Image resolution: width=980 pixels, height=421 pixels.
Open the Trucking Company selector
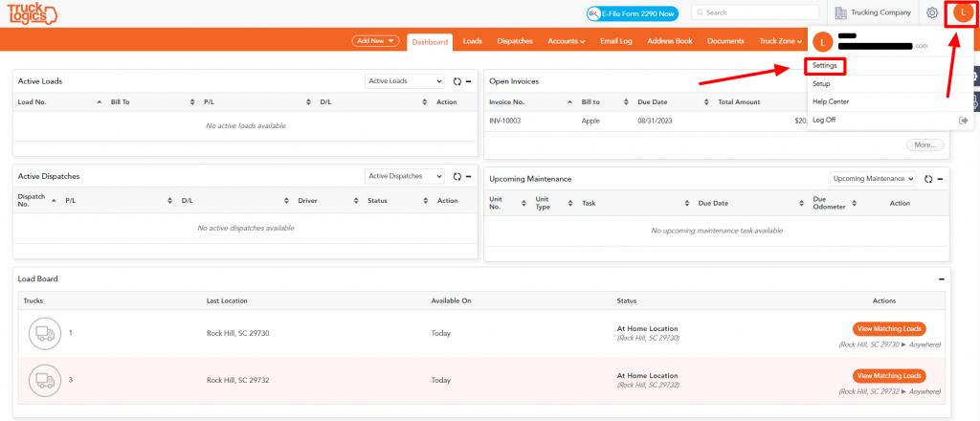873,12
